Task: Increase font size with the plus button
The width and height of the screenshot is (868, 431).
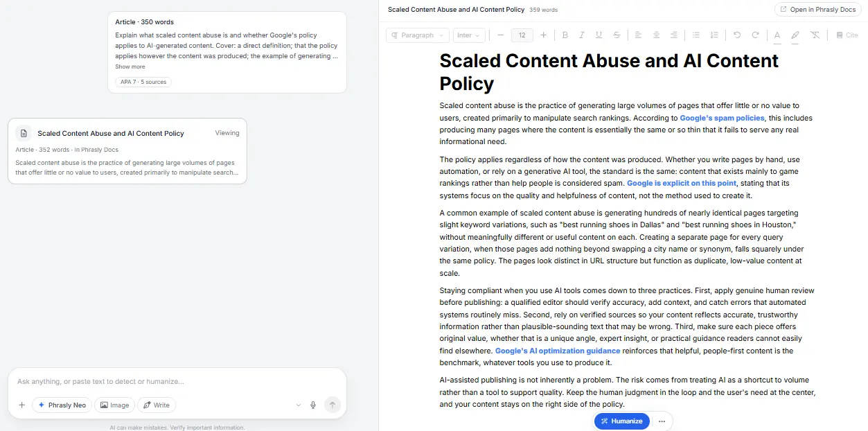Action: (543, 35)
